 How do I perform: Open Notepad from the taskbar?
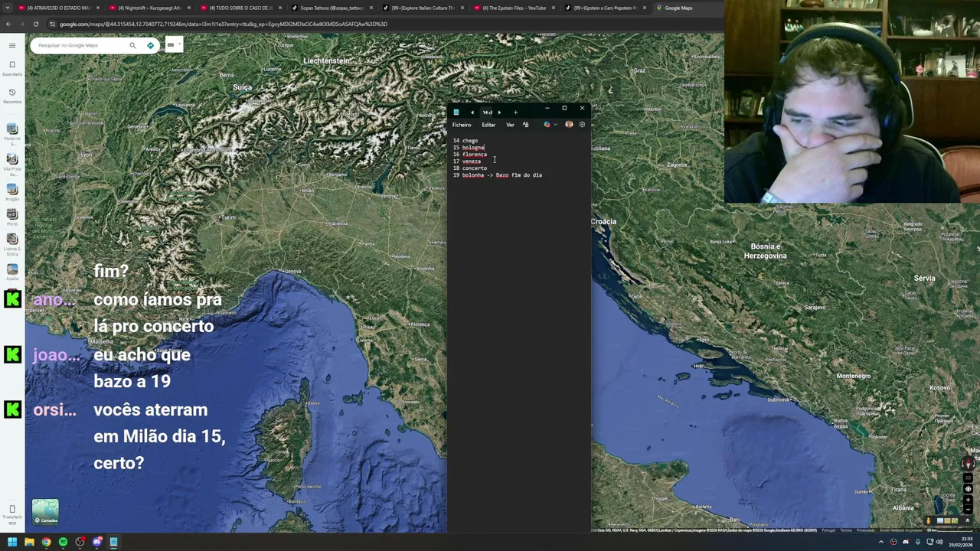113,542
